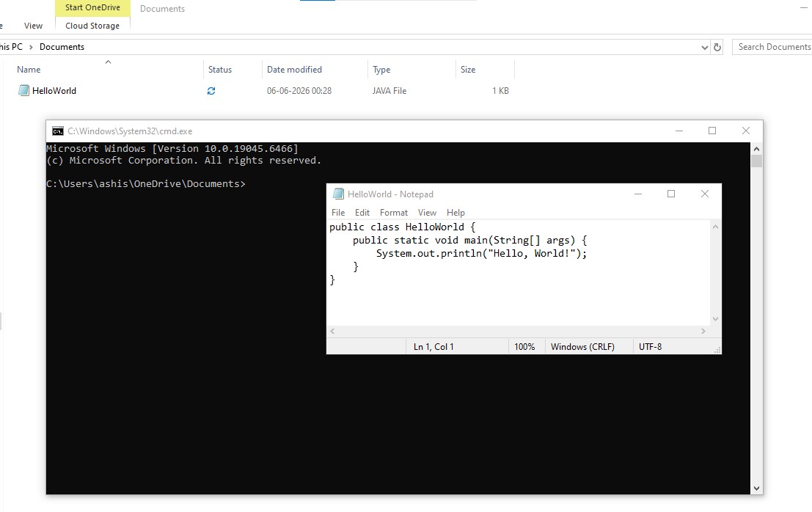
Task: Click the Name column sort arrow indicator
Action: pyautogui.click(x=109, y=62)
